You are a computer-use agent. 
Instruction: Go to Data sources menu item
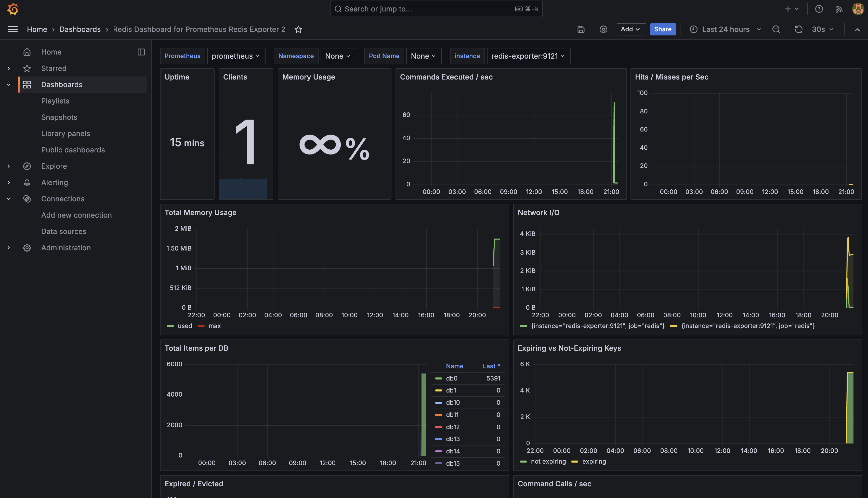[64, 232]
